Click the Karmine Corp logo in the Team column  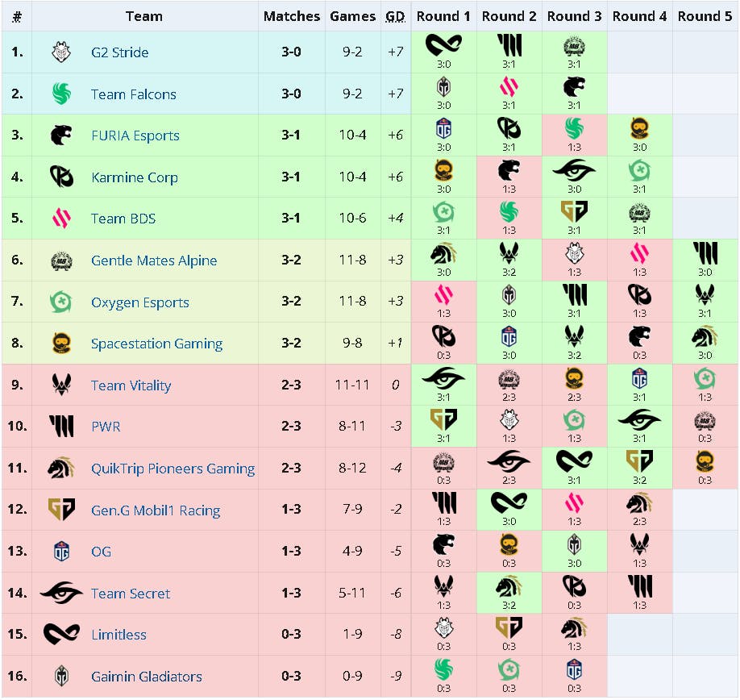click(61, 177)
